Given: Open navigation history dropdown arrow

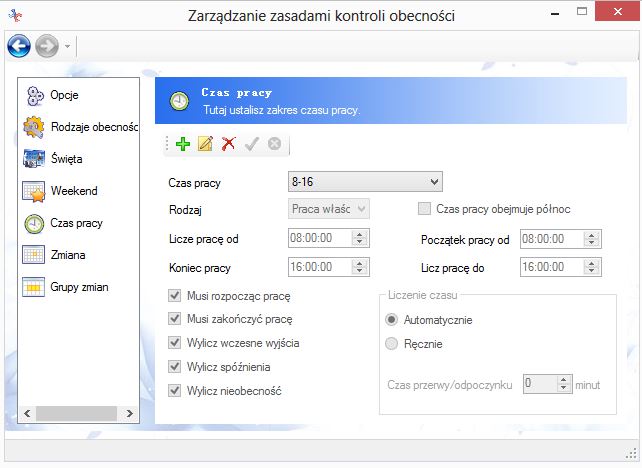Looking at the screenshot, I should pyautogui.click(x=67, y=47).
